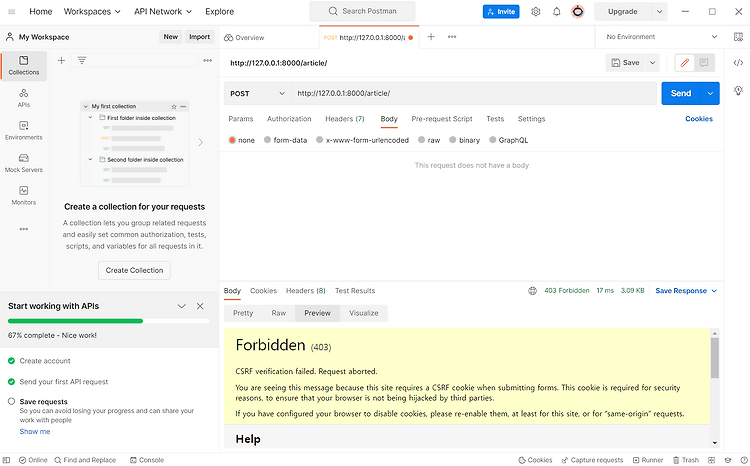The width and height of the screenshot is (750, 466).
Task: Switch to the Authorization tab
Action: click(x=289, y=119)
